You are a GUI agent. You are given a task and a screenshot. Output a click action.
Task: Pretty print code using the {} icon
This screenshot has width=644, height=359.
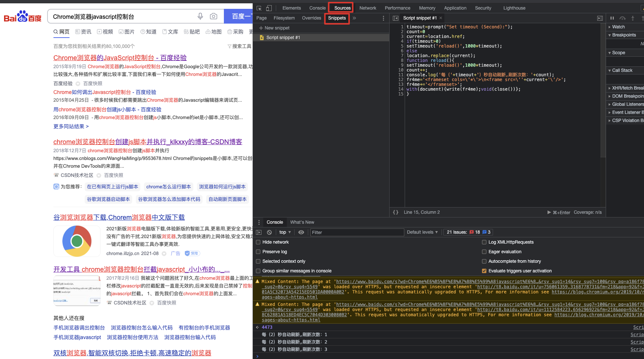(396, 212)
